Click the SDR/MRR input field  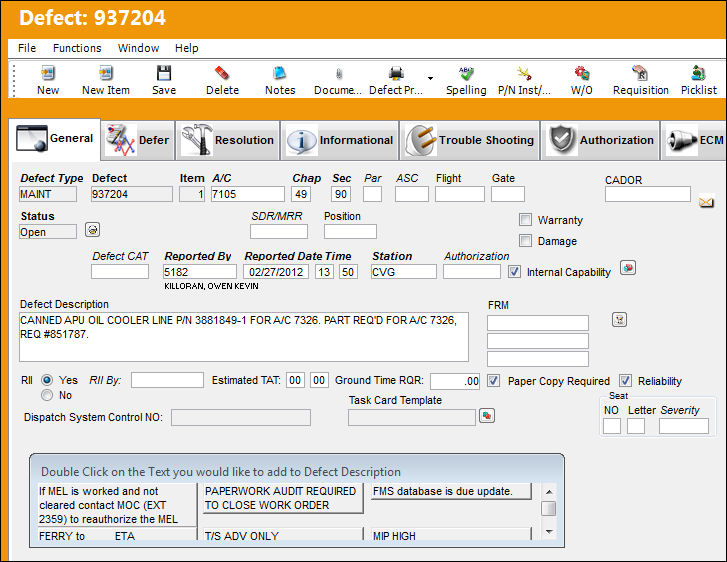(279, 231)
